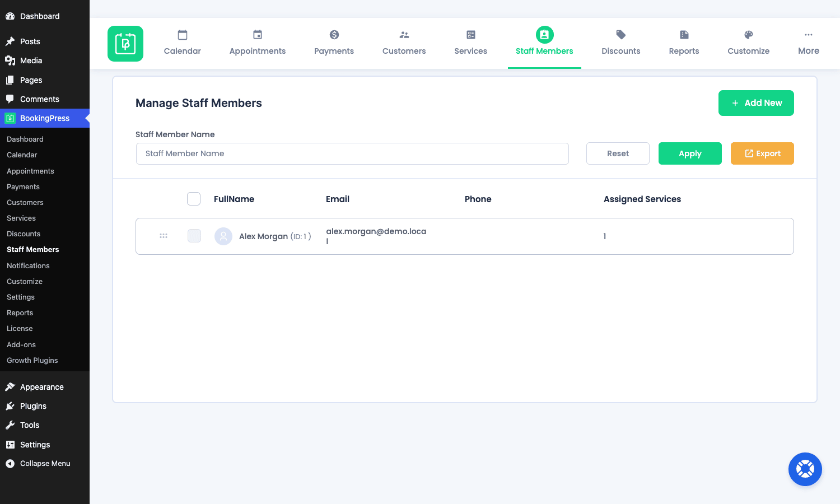The width and height of the screenshot is (840, 504).
Task: Open the Discounts tag icon
Action: click(621, 35)
